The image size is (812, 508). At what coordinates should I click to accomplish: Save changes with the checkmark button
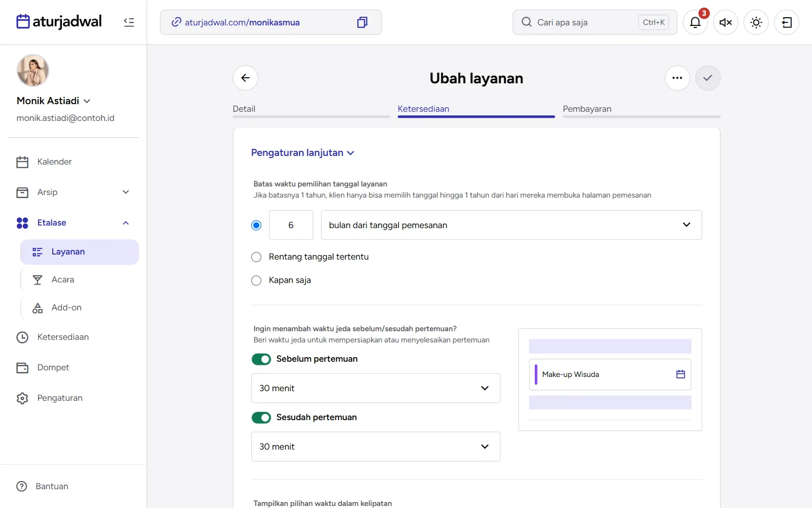pyautogui.click(x=708, y=78)
